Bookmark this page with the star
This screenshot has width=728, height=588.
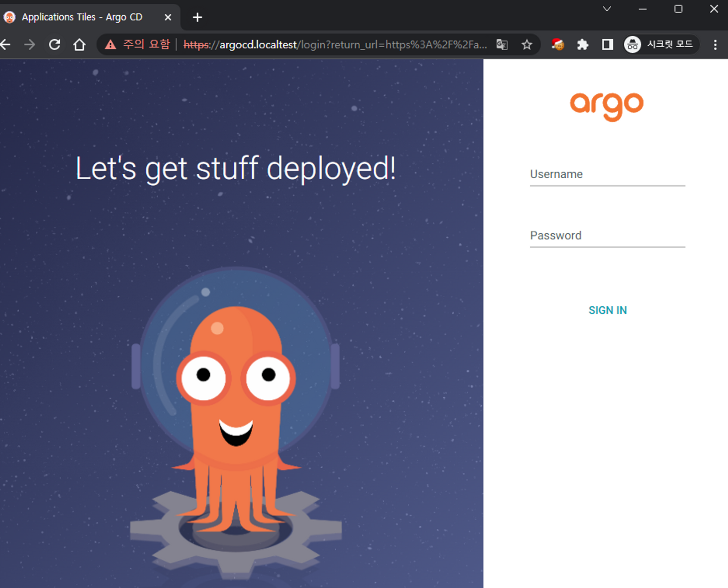(x=526, y=45)
